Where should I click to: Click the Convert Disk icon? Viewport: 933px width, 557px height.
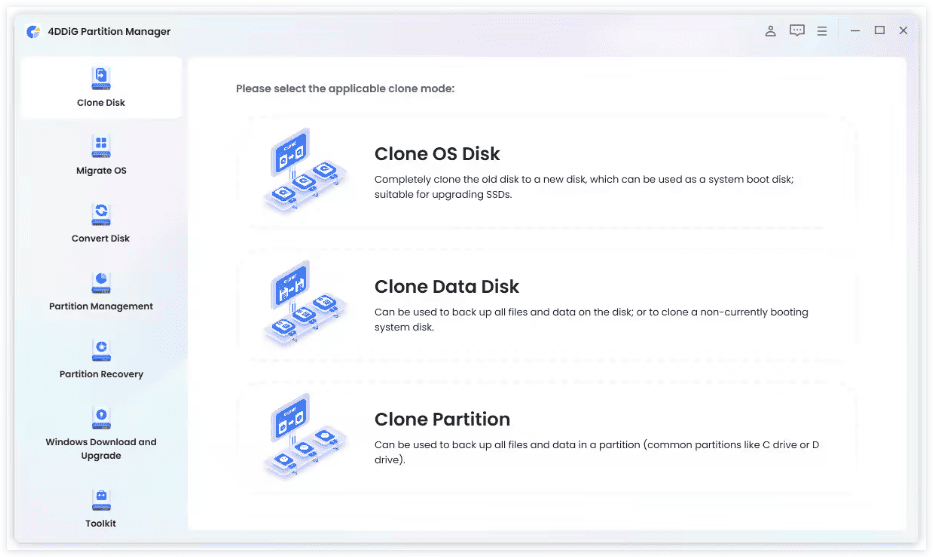(x=101, y=214)
